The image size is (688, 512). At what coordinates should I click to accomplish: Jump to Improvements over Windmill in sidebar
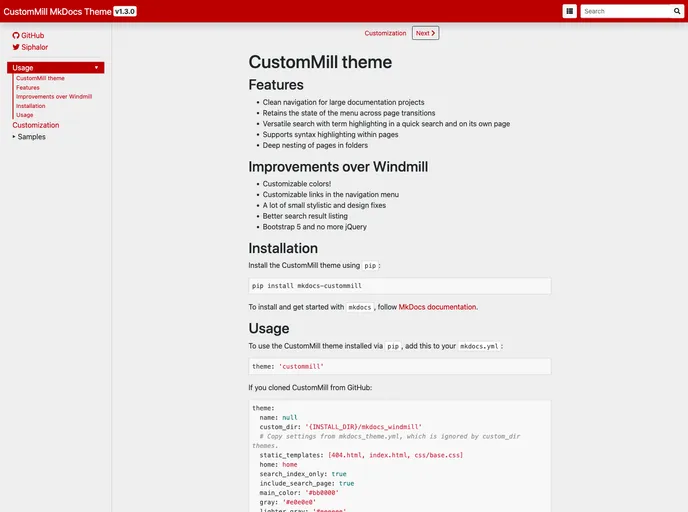(x=54, y=97)
